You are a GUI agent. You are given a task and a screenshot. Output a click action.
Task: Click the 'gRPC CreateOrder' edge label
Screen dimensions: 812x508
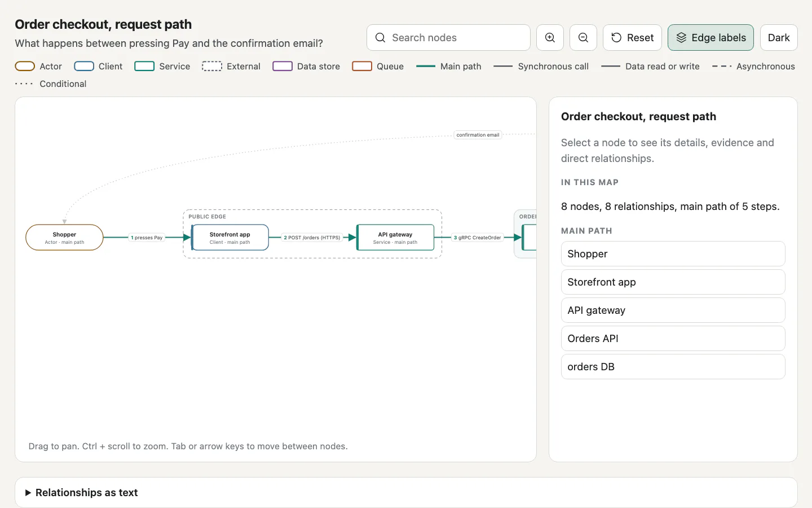478,238
